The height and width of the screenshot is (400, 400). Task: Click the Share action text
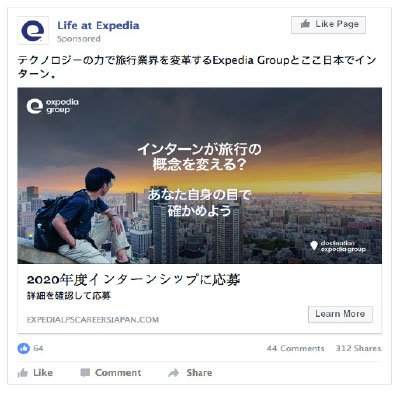tap(199, 373)
